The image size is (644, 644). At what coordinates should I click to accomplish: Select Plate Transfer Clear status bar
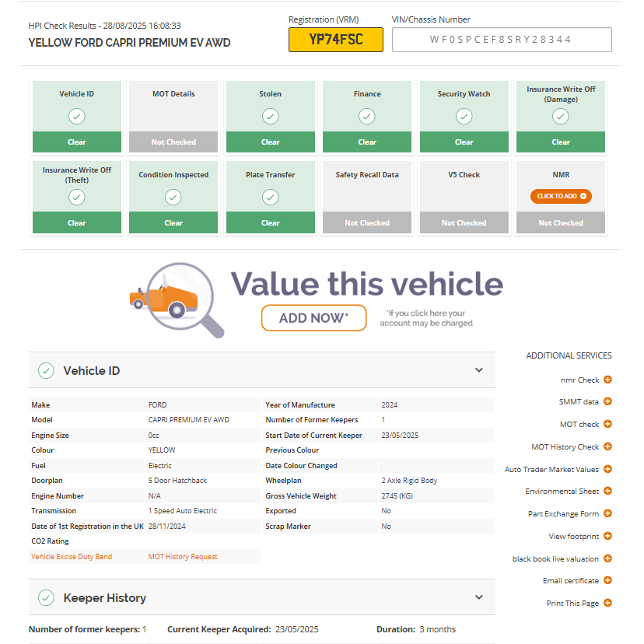270,222
